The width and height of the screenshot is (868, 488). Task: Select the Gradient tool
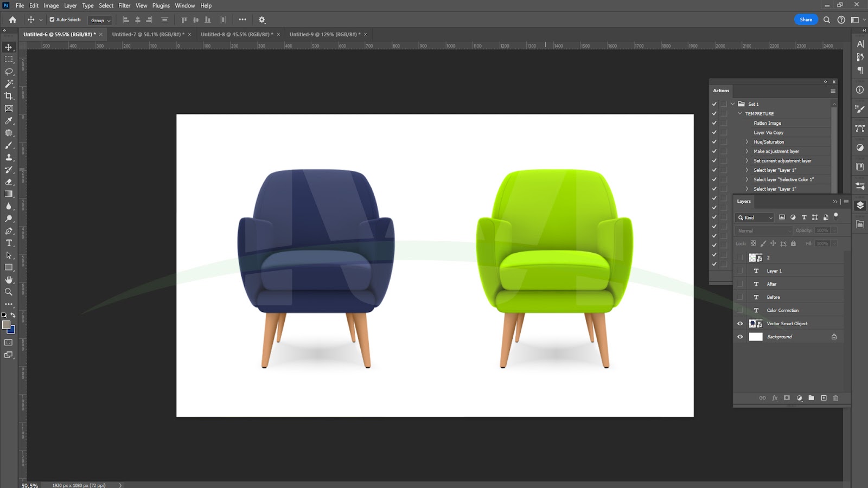[9, 194]
